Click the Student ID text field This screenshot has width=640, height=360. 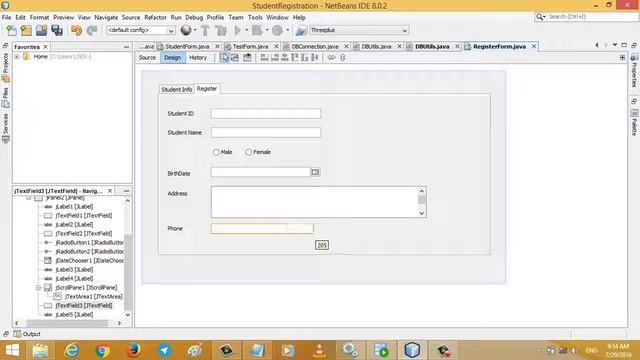[266, 113]
